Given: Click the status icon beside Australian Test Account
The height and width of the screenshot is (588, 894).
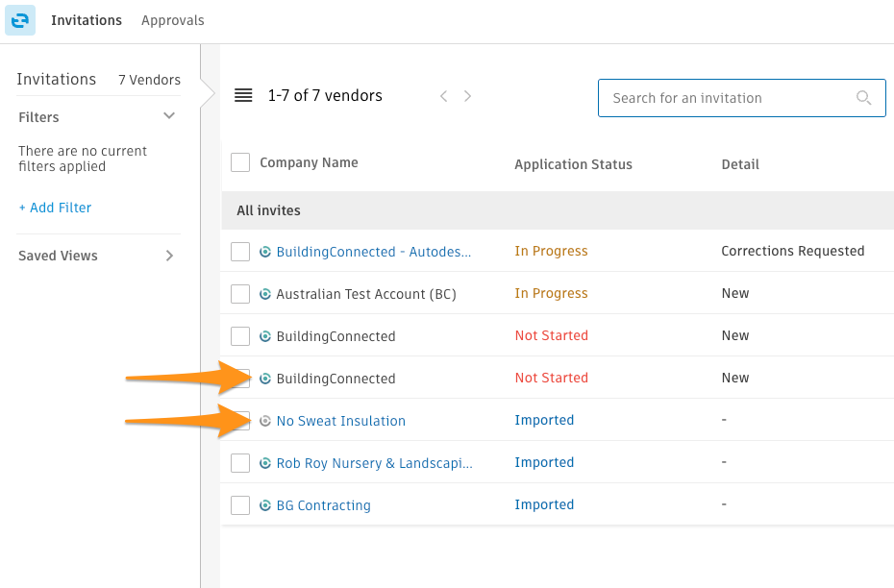Looking at the screenshot, I should pos(266,294).
